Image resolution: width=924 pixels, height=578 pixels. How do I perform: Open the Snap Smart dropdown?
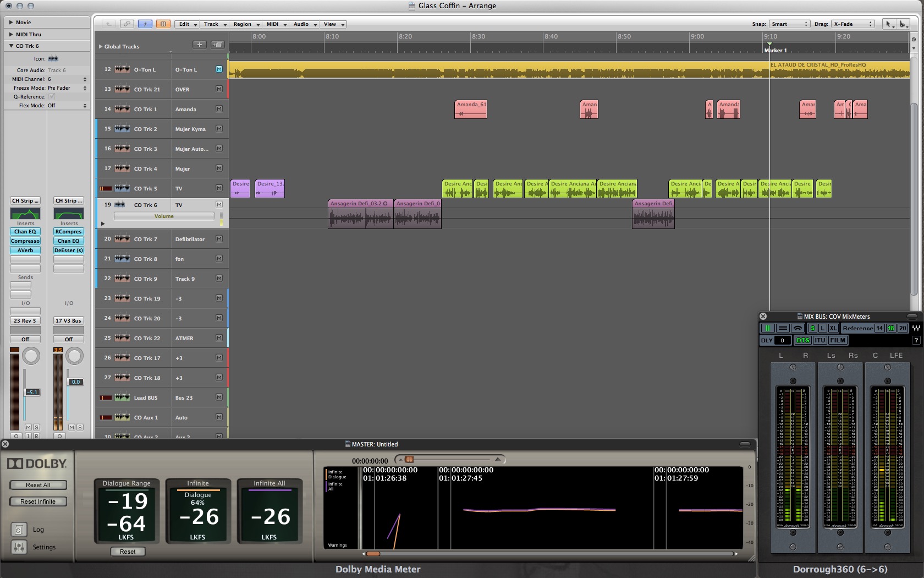click(x=789, y=24)
